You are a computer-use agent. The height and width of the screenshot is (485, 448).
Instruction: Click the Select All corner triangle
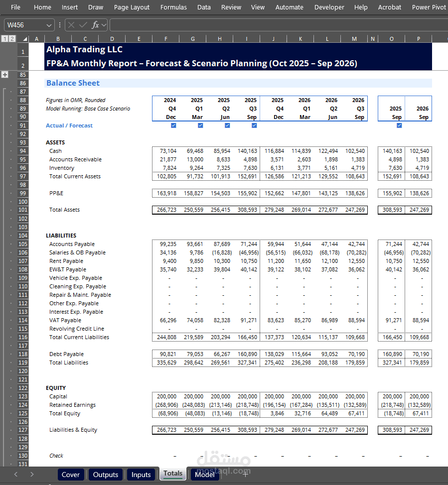pyautogui.click(x=25, y=39)
